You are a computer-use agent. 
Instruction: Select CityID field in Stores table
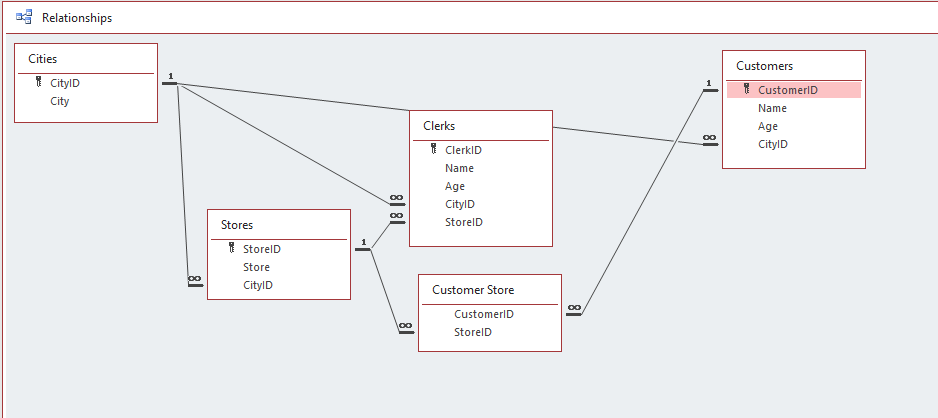257,285
